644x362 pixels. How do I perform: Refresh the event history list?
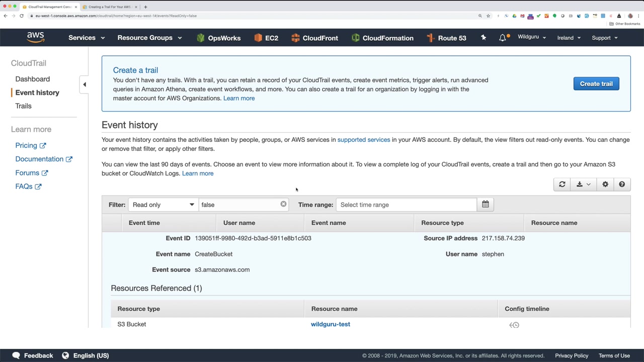562,185
